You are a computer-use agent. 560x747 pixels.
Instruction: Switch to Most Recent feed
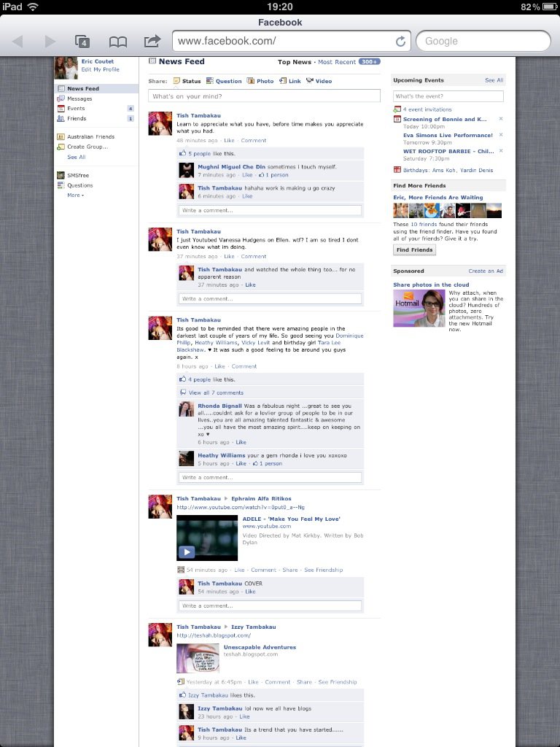coord(337,62)
